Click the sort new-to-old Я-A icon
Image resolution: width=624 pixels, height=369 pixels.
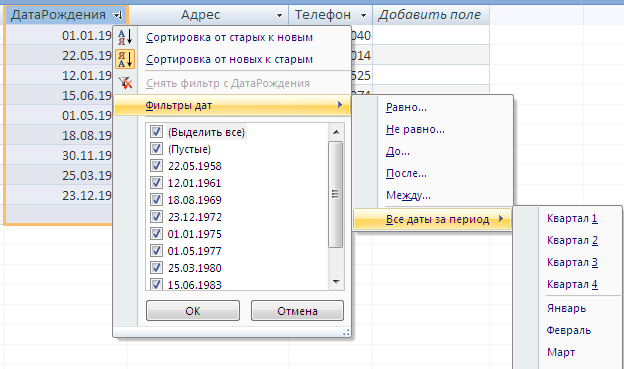tap(125, 59)
